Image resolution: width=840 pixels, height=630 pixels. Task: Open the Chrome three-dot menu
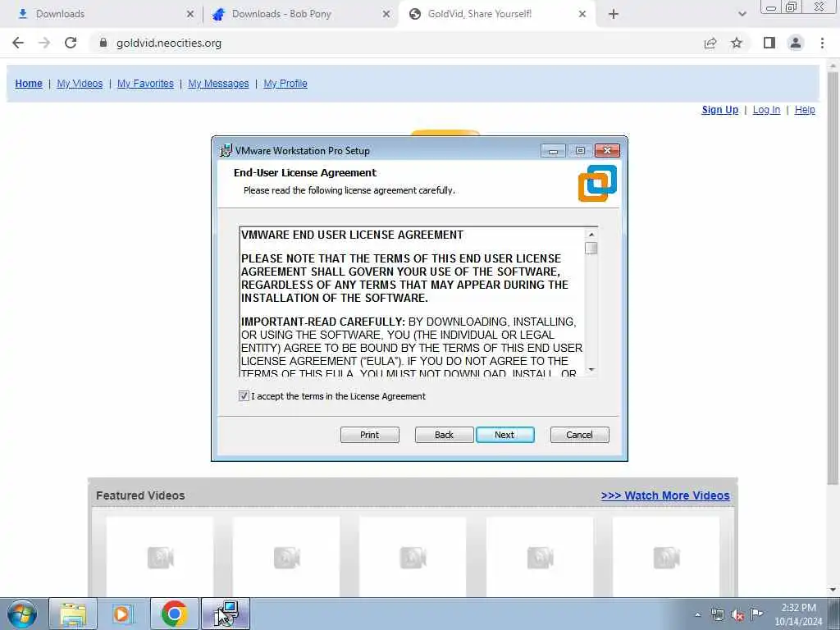tap(822, 43)
